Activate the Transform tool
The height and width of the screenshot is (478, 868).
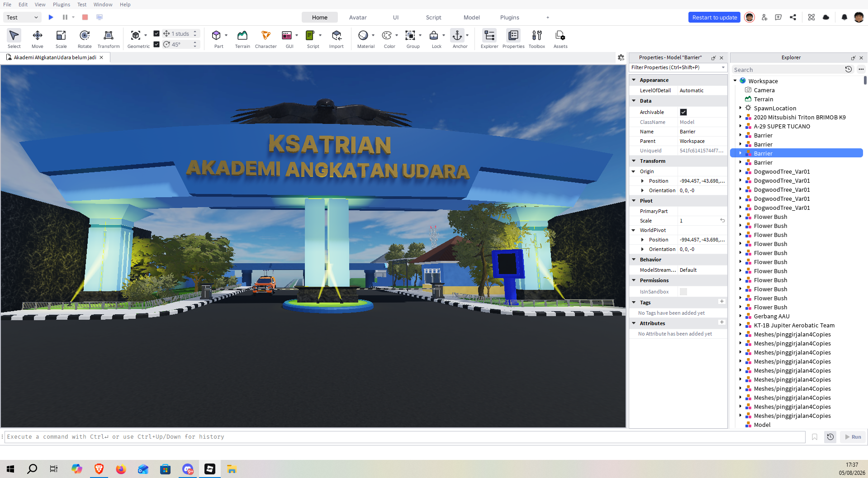point(109,39)
